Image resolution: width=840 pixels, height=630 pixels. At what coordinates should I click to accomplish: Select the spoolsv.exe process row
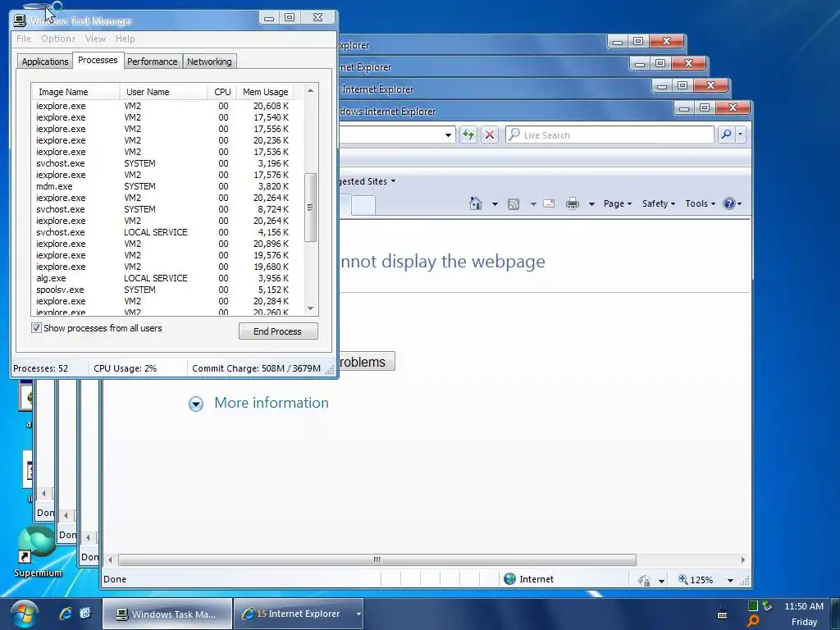(167, 290)
